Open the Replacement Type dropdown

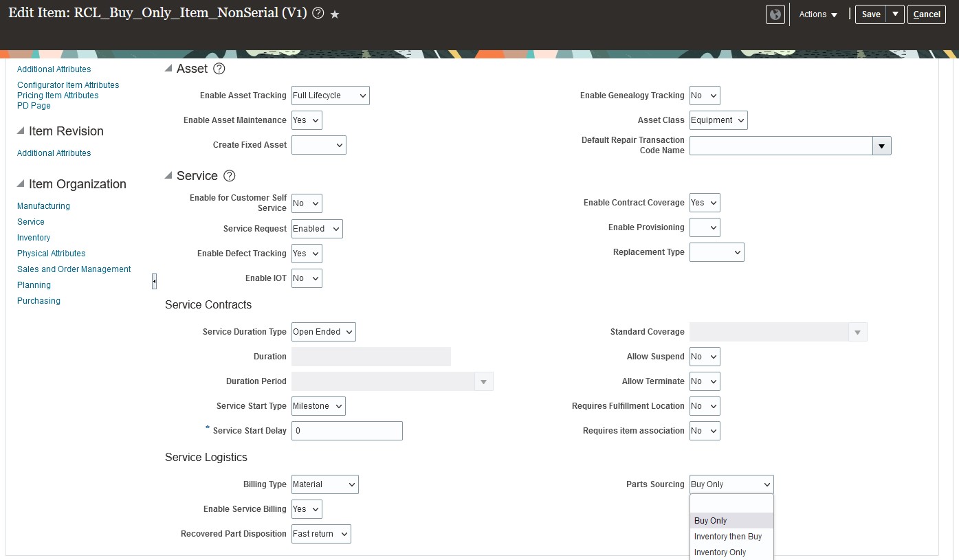pyautogui.click(x=717, y=252)
